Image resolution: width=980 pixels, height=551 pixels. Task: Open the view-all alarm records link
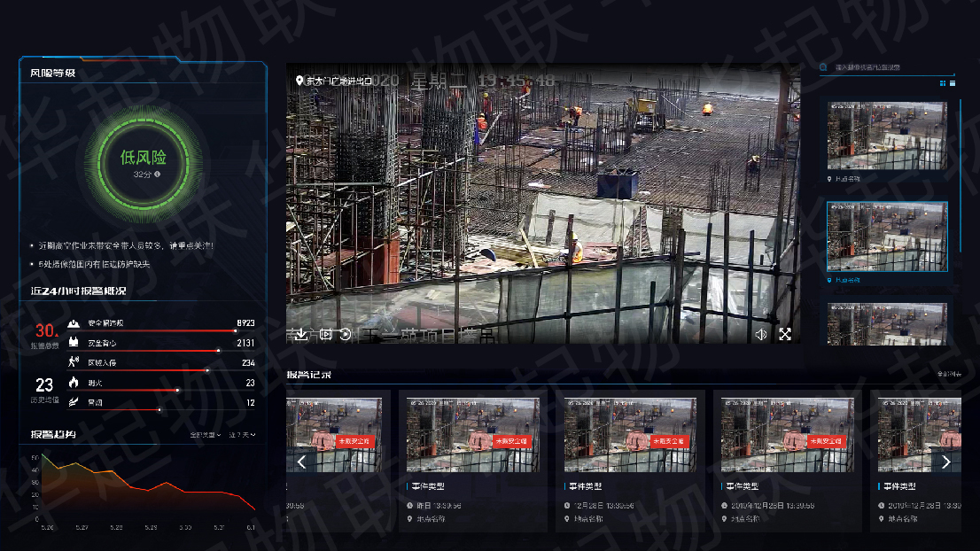point(949,374)
